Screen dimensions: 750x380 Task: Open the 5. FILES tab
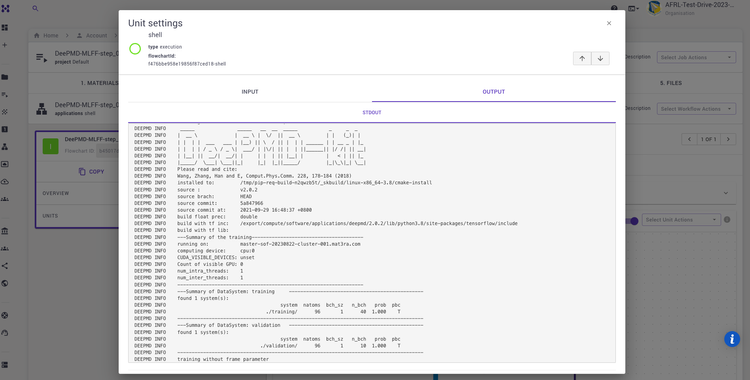pyautogui.click(x=671, y=83)
